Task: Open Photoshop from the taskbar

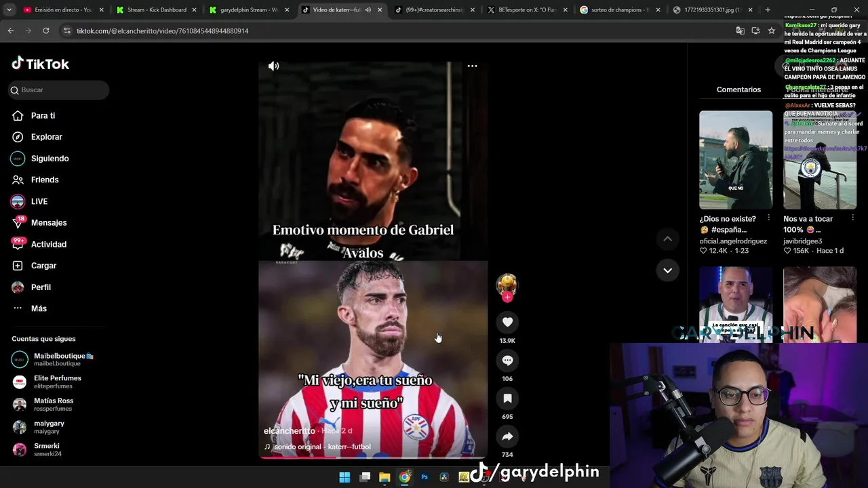Action: [425, 477]
